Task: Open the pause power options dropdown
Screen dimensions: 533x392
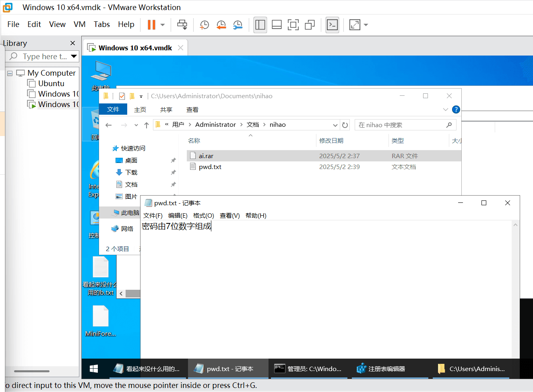Action: (x=163, y=25)
